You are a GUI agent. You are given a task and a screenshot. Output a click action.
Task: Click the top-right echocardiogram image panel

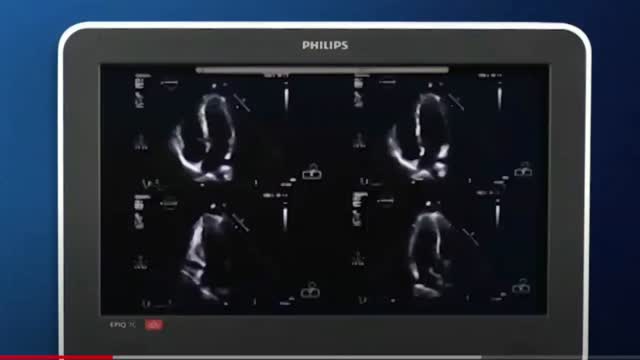click(x=443, y=130)
